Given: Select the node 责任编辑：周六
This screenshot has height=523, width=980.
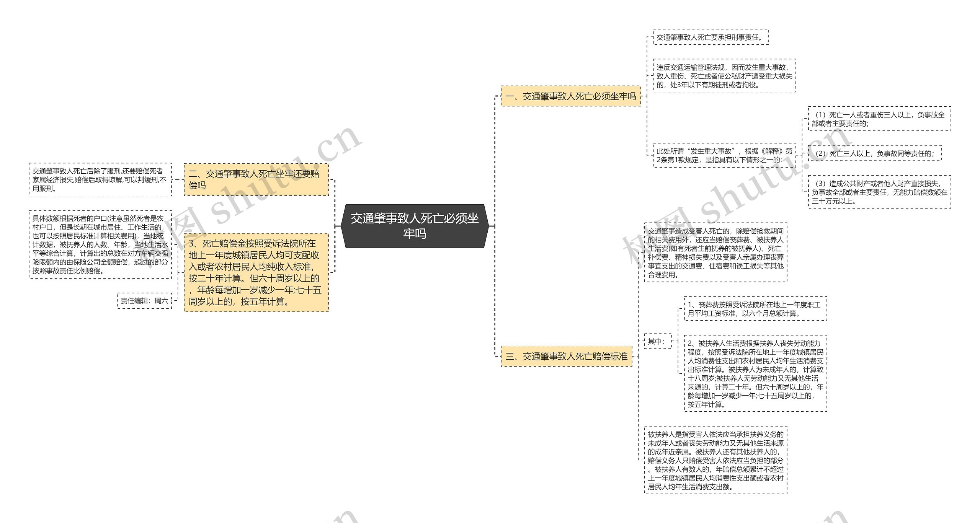Looking at the screenshot, I should coord(144,300).
